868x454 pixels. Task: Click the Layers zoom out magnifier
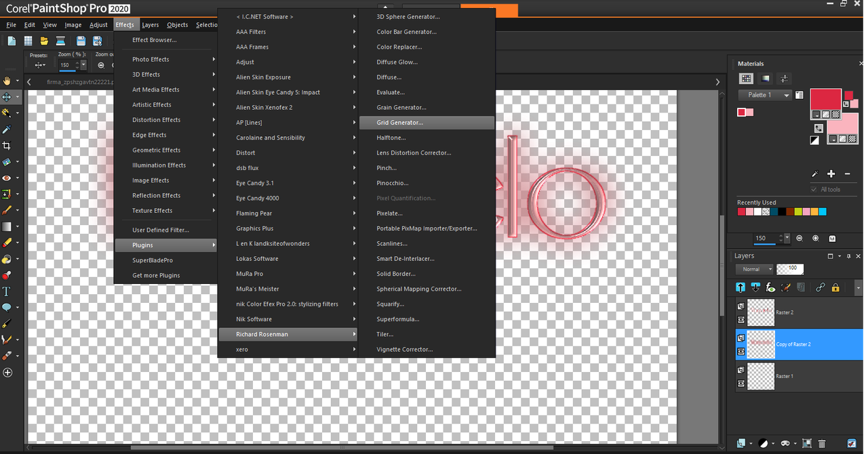pyautogui.click(x=800, y=239)
